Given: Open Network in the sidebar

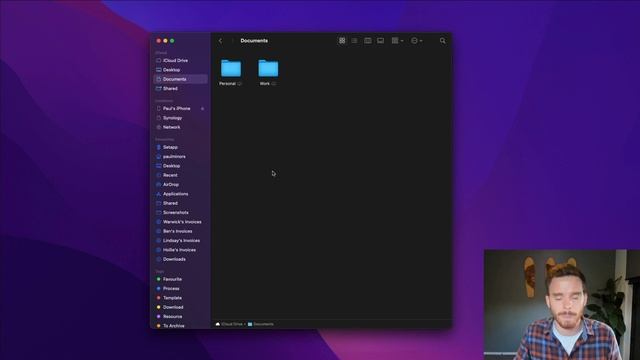Looking at the screenshot, I should (x=180, y=127).
